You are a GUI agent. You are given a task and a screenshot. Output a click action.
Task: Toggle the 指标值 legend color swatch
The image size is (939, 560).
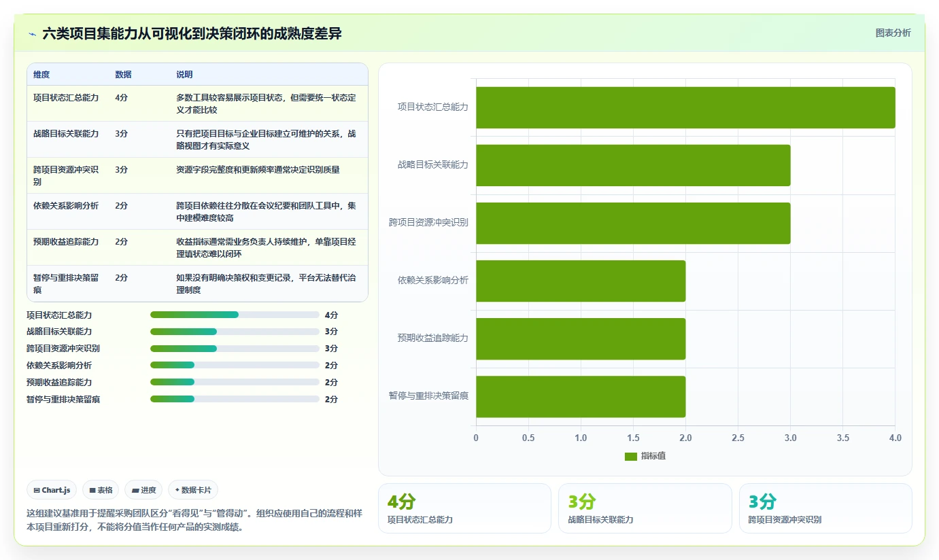631,456
